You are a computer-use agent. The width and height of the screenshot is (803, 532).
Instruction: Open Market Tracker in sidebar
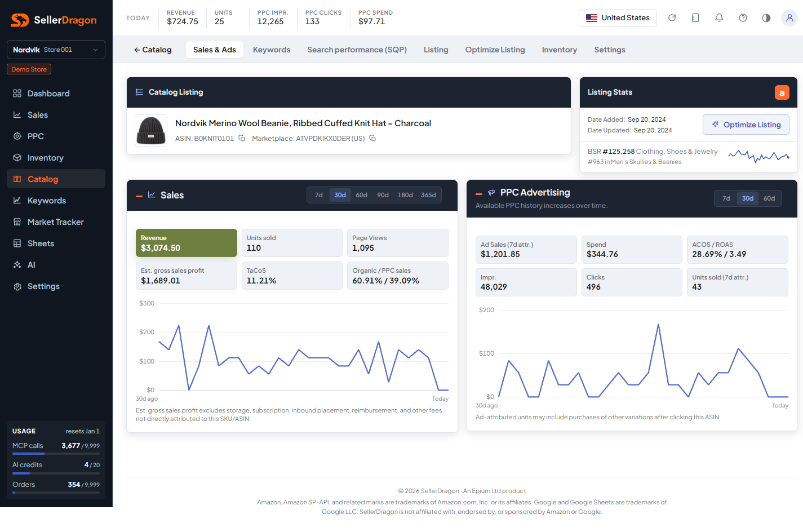pos(56,222)
